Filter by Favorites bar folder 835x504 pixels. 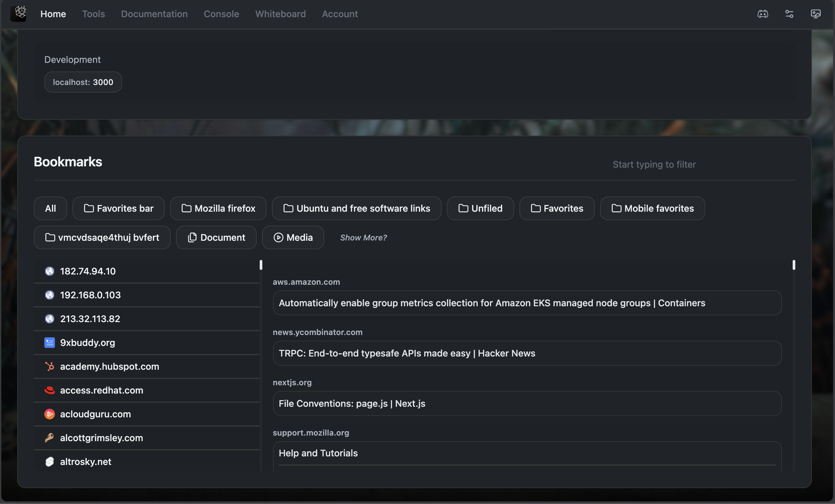(119, 208)
